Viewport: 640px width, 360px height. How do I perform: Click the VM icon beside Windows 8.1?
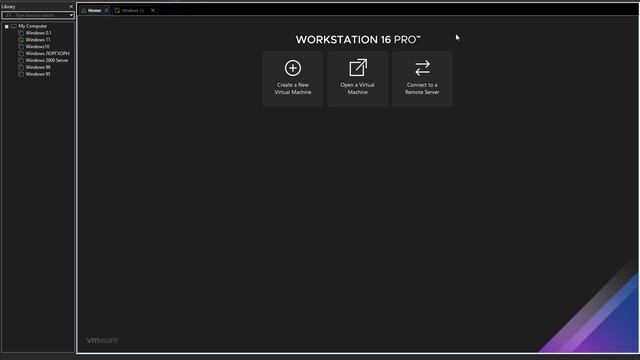click(x=21, y=33)
